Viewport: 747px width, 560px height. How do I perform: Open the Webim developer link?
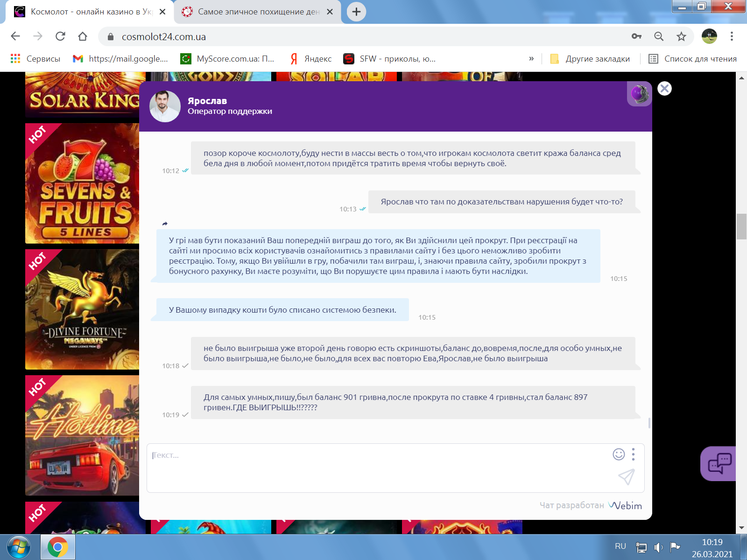tap(625, 505)
